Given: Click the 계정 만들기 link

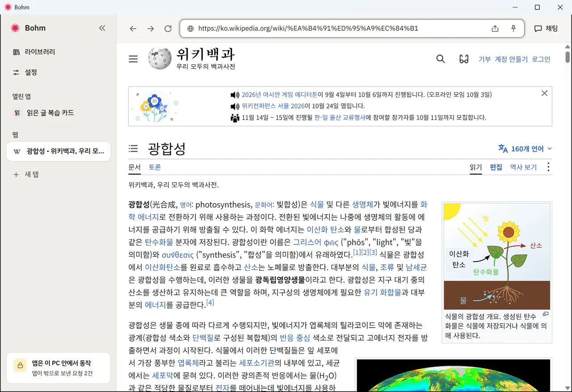Looking at the screenshot, I should click(x=511, y=59).
